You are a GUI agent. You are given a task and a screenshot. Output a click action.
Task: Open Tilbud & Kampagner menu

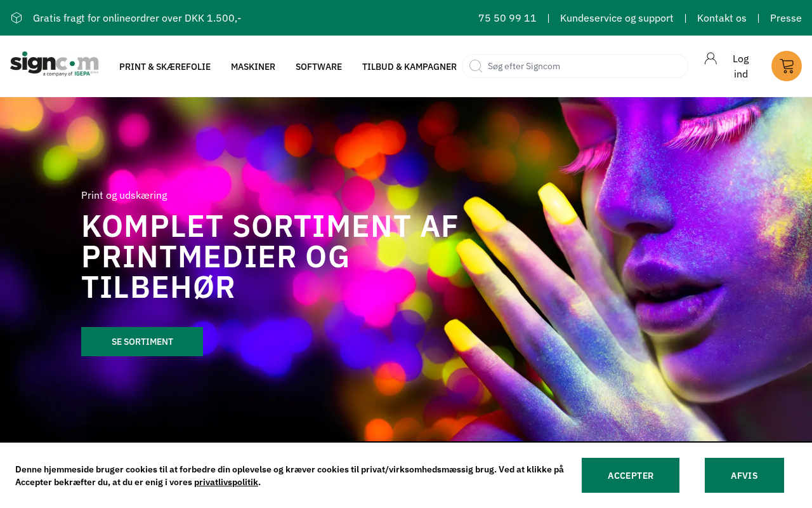[x=409, y=67]
